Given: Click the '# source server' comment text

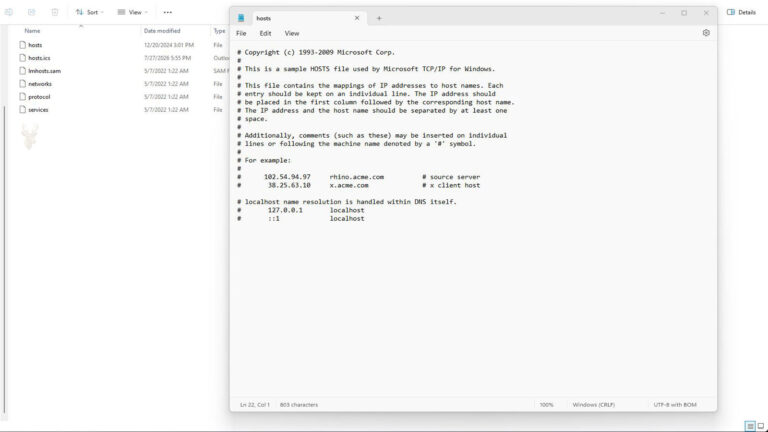Looking at the screenshot, I should [x=451, y=177].
